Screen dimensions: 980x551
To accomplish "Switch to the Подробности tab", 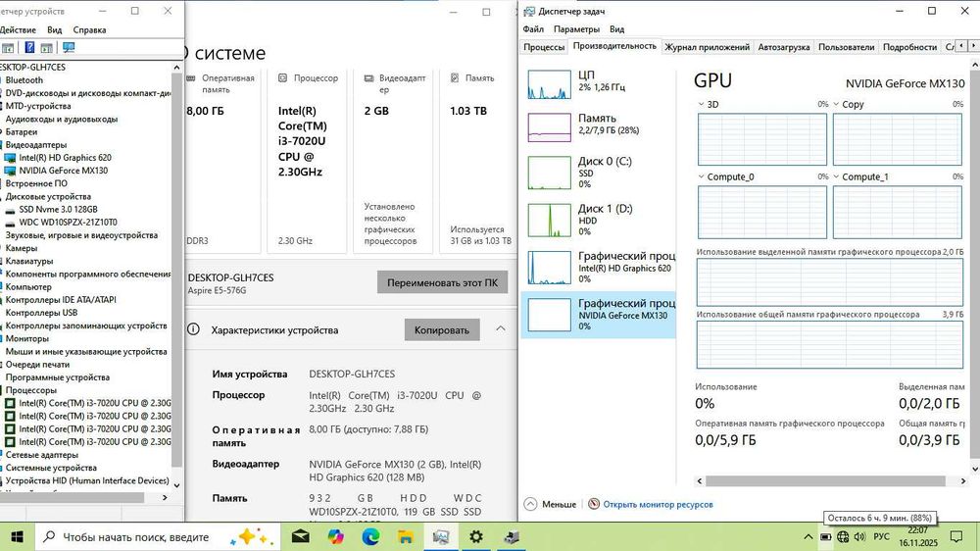I will pos(909,47).
